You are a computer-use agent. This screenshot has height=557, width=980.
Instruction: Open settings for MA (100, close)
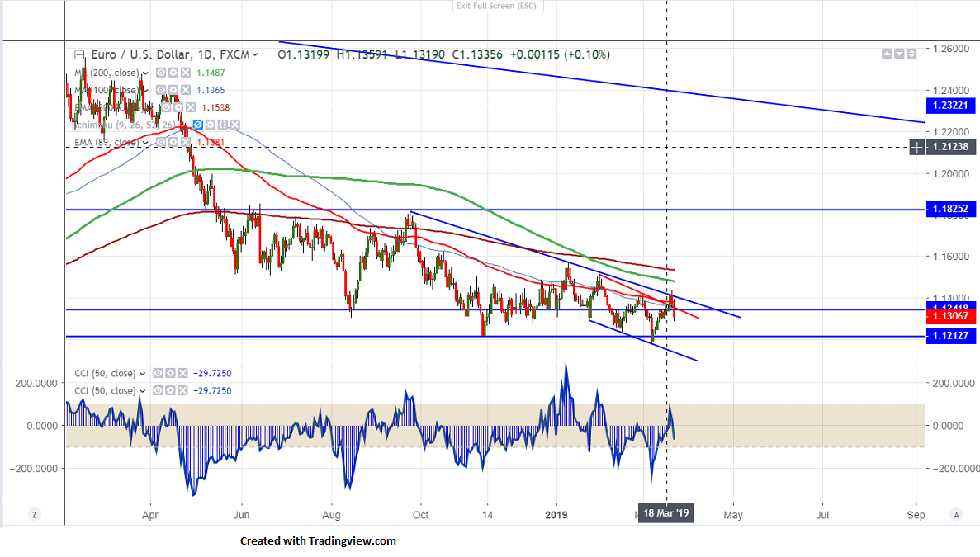click(173, 91)
